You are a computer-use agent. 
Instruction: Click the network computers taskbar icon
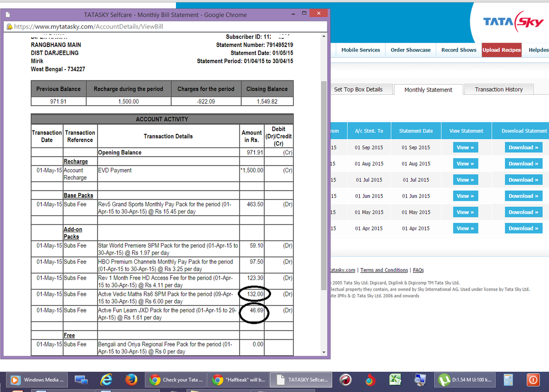click(x=81, y=380)
